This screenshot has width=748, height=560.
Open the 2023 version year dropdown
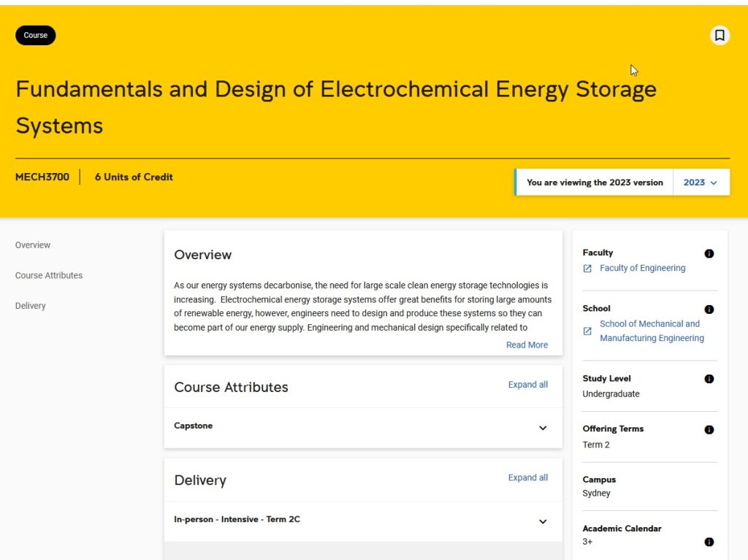point(701,183)
